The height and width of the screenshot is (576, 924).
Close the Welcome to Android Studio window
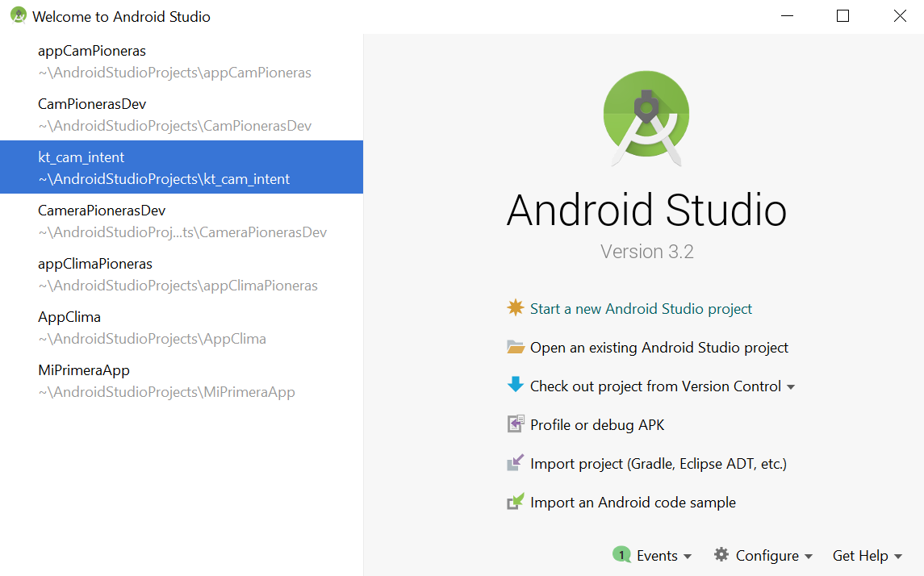tap(900, 16)
